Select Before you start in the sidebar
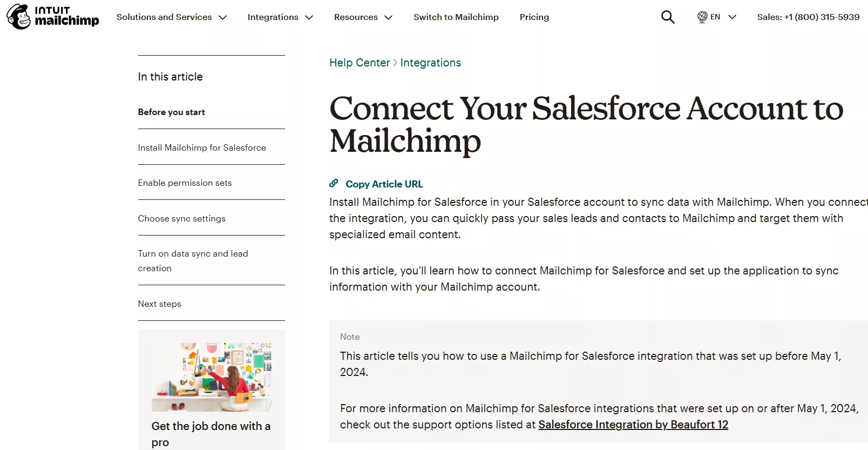868x450 pixels. coord(171,112)
